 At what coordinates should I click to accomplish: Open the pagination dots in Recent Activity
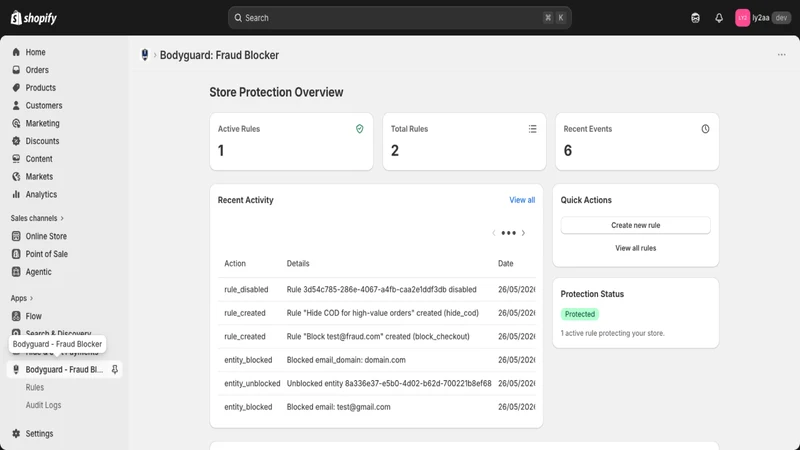tap(509, 233)
